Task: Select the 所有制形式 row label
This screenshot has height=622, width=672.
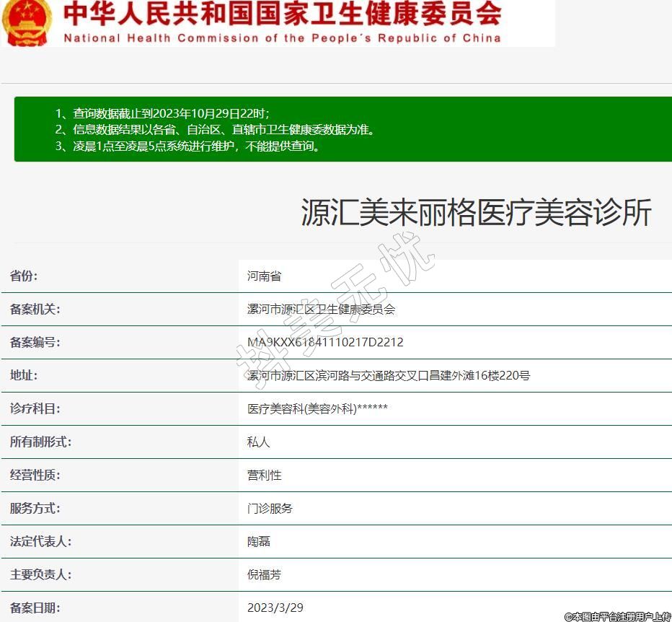Action: (40, 442)
